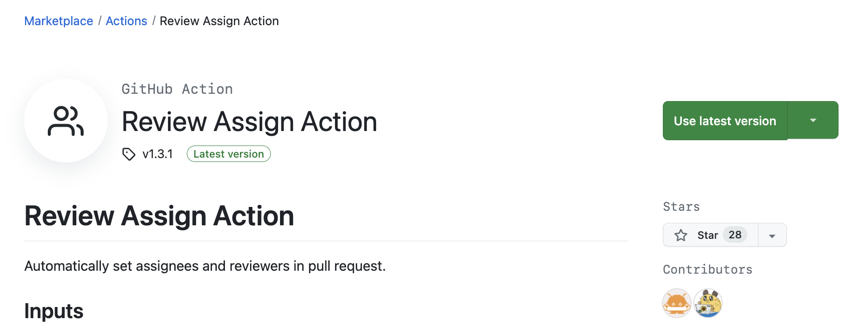Open the orange pixel-art contributor avatar

pyautogui.click(x=677, y=303)
